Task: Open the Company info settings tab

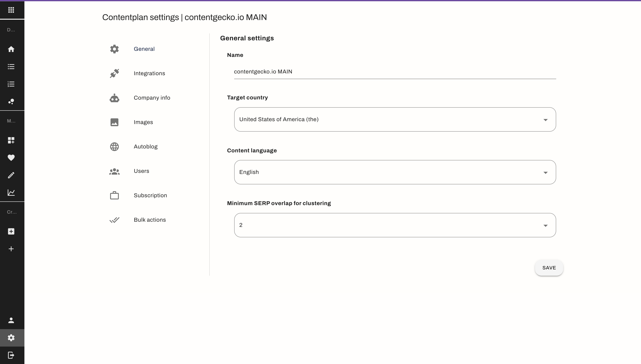Action: (152, 98)
